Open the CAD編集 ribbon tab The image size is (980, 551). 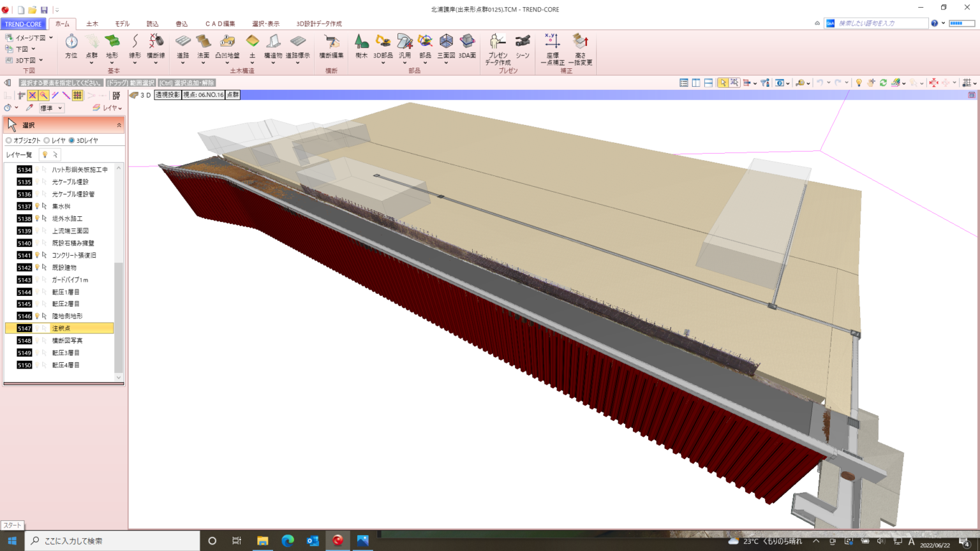tap(219, 24)
